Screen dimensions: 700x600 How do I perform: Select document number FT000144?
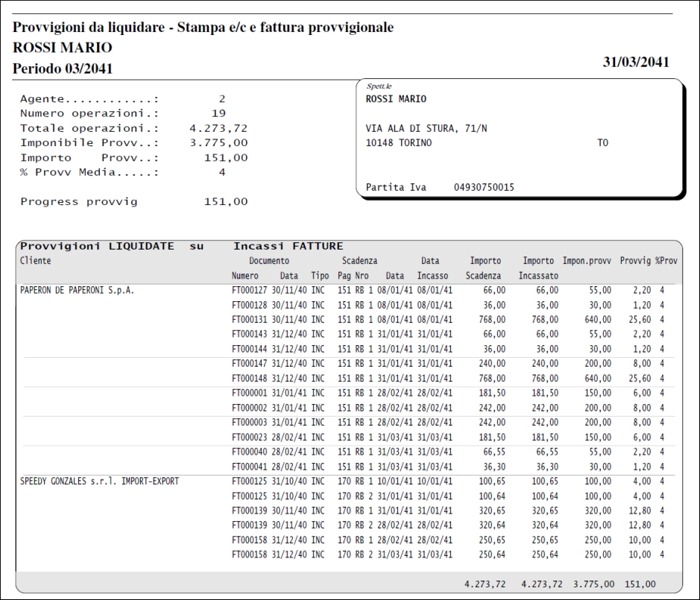249,349
